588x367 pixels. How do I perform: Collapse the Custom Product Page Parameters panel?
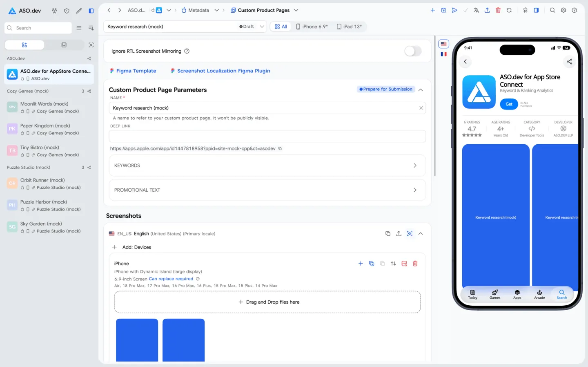click(421, 90)
